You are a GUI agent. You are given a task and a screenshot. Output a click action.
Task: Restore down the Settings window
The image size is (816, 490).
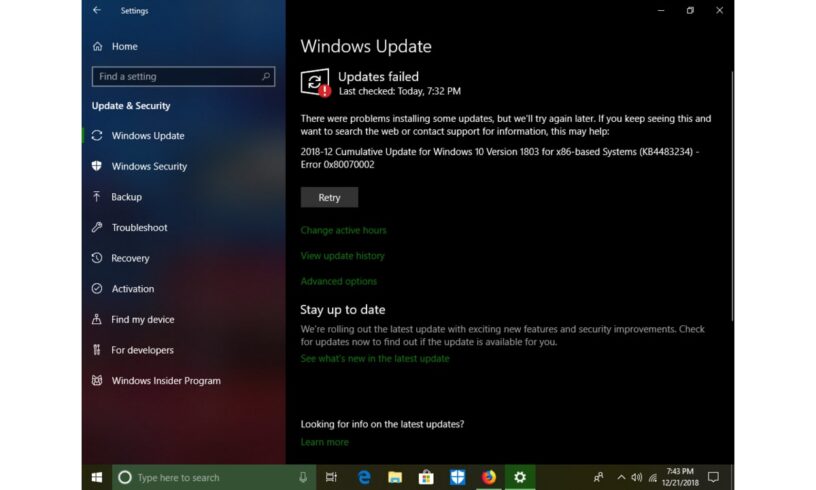click(x=690, y=10)
